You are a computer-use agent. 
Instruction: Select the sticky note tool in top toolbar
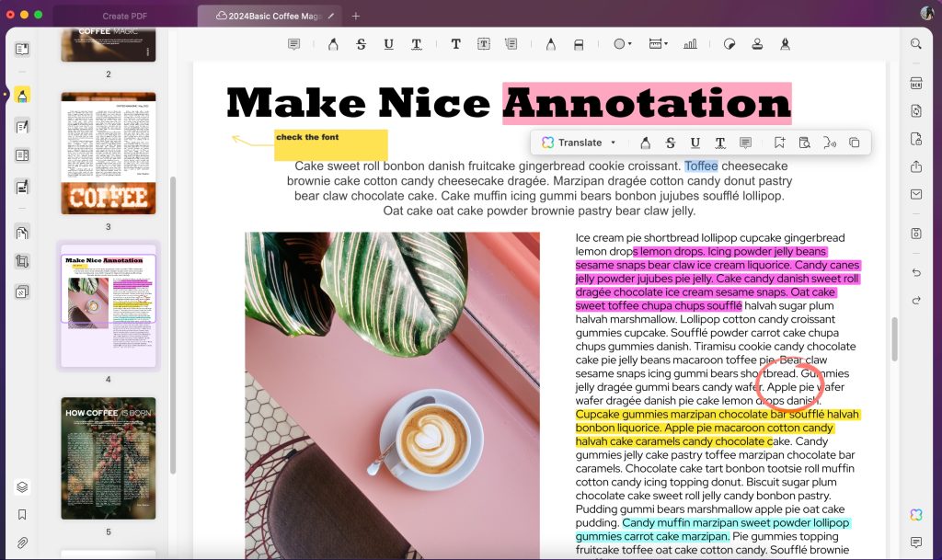point(294,44)
